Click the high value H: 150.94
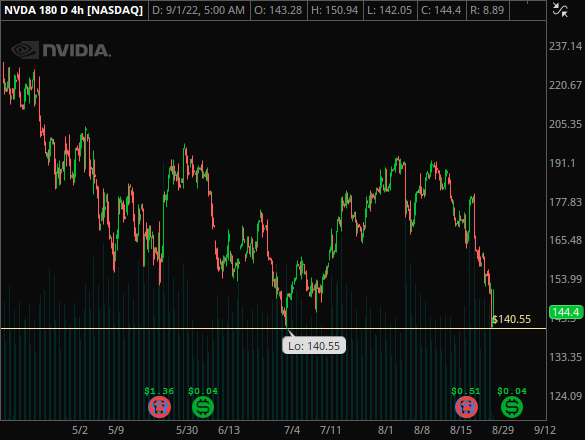 coord(335,10)
